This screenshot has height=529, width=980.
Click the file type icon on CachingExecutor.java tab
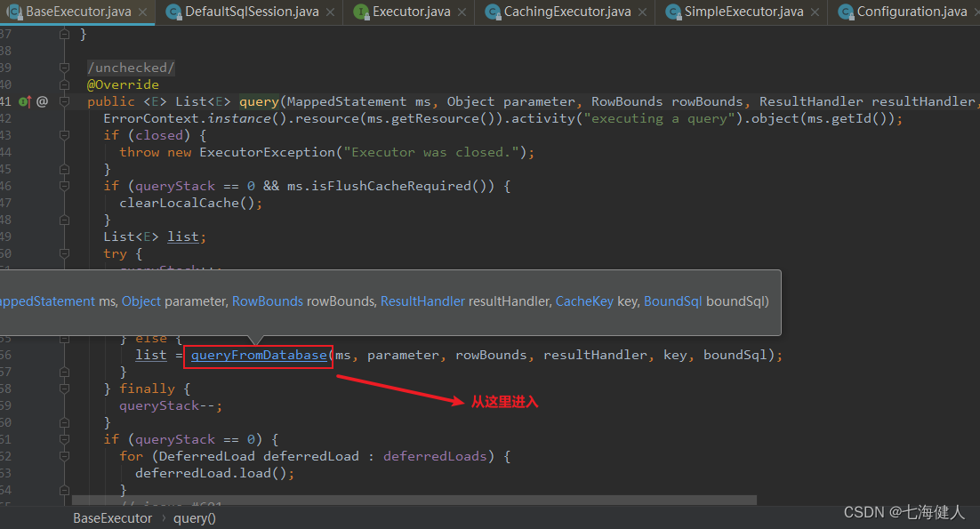(x=494, y=12)
